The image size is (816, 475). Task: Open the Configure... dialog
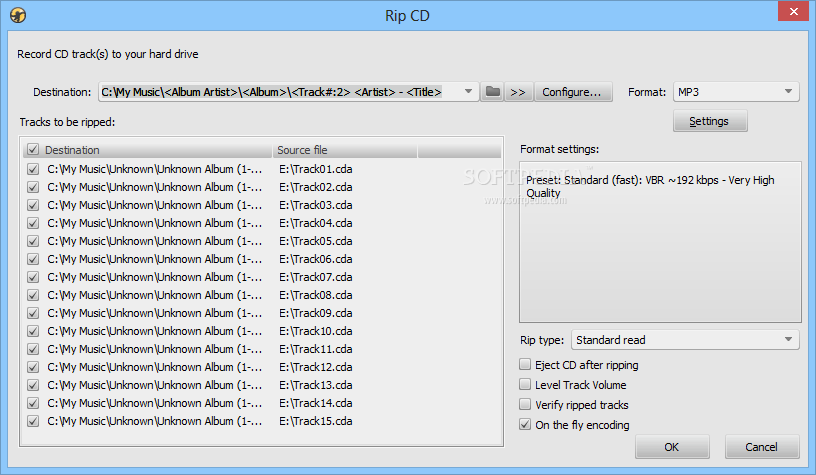pyautogui.click(x=572, y=92)
